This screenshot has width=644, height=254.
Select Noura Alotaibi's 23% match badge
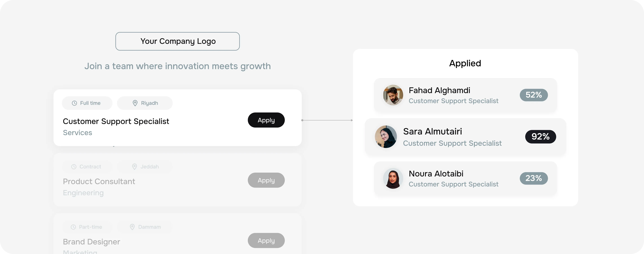[x=534, y=178]
